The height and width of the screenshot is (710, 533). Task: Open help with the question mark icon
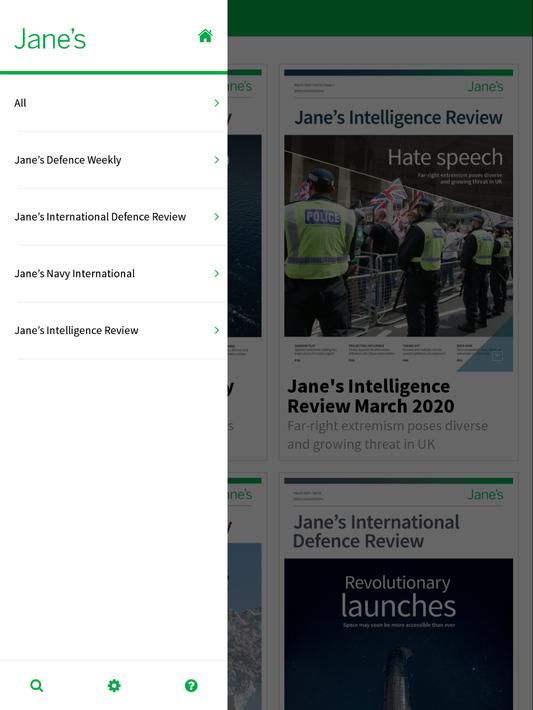point(191,686)
